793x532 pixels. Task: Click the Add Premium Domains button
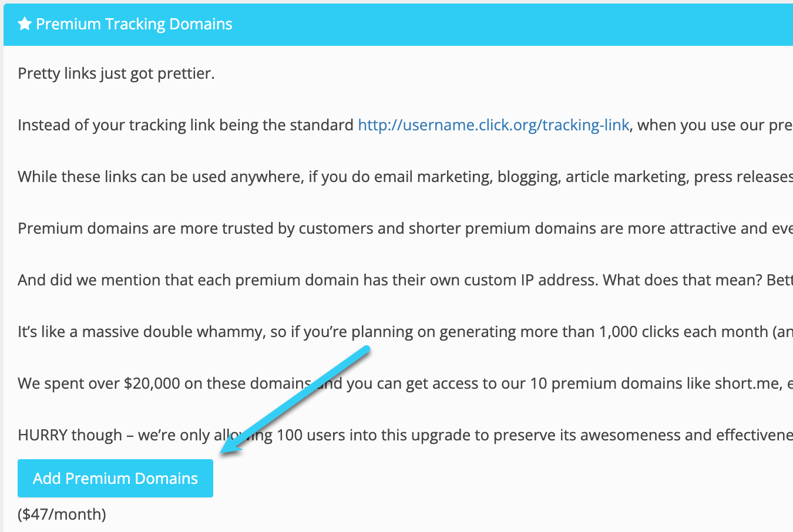(115, 478)
